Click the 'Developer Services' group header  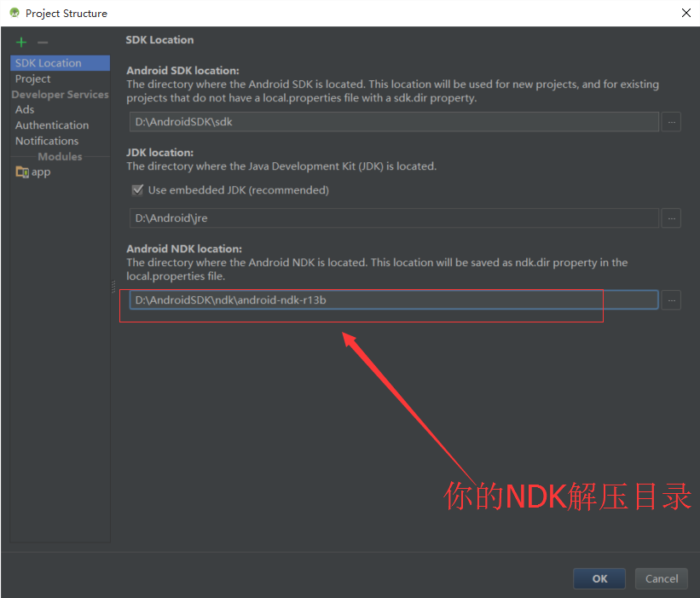pyautogui.click(x=60, y=94)
